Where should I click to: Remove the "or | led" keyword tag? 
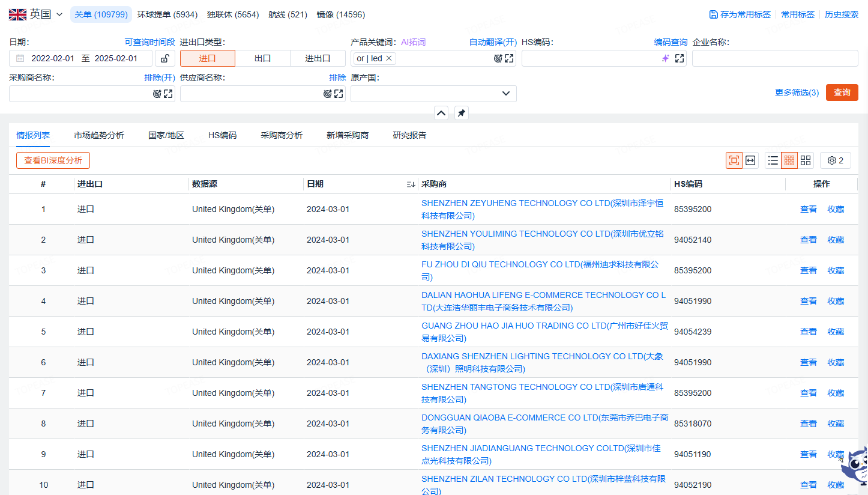389,58
